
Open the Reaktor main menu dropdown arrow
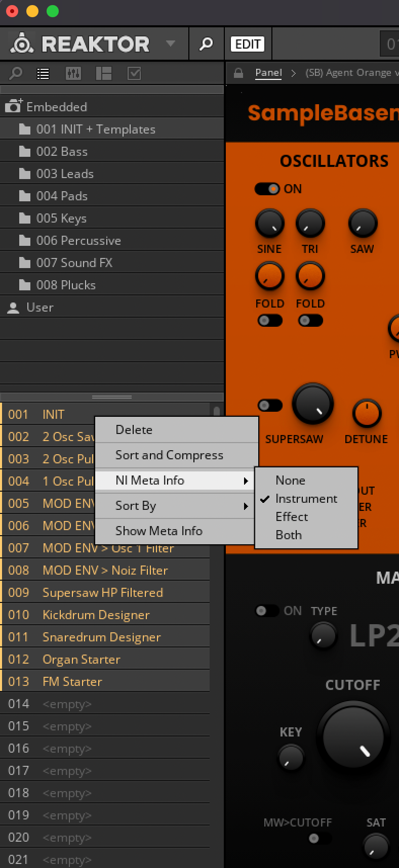171,44
